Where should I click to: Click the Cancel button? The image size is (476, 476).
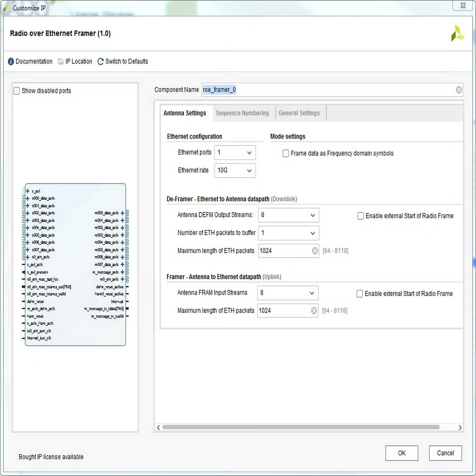click(445, 453)
